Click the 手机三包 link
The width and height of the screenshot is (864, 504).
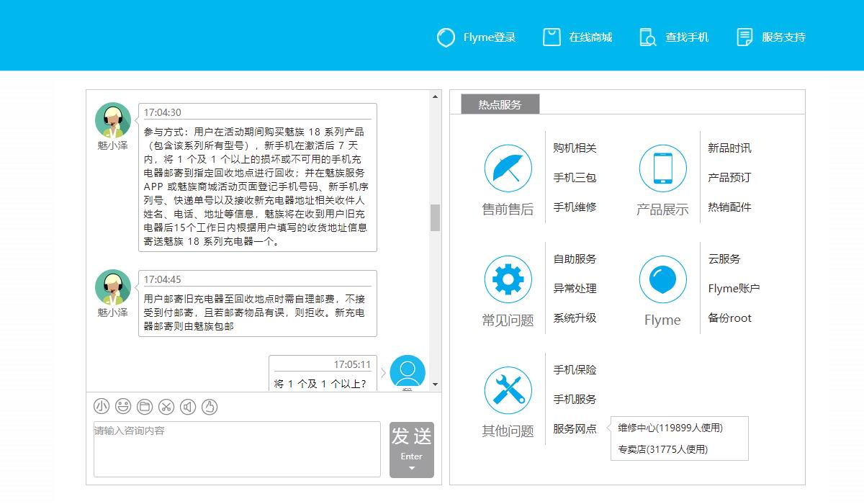click(575, 178)
